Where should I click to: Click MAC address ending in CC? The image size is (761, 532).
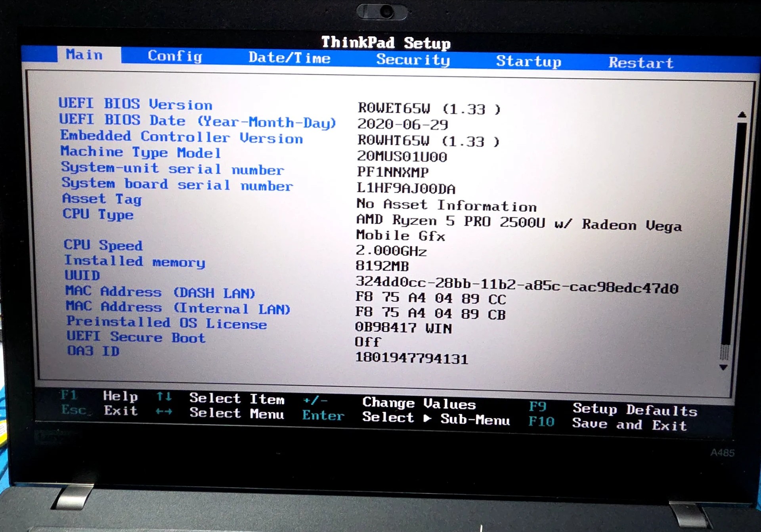pyautogui.click(x=430, y=298)
